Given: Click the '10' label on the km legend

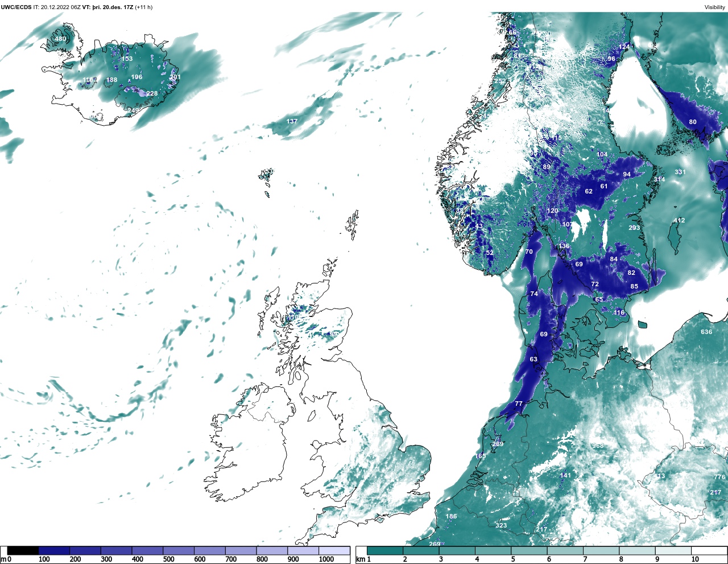Looking at the screenshot, I should [695, 559].
